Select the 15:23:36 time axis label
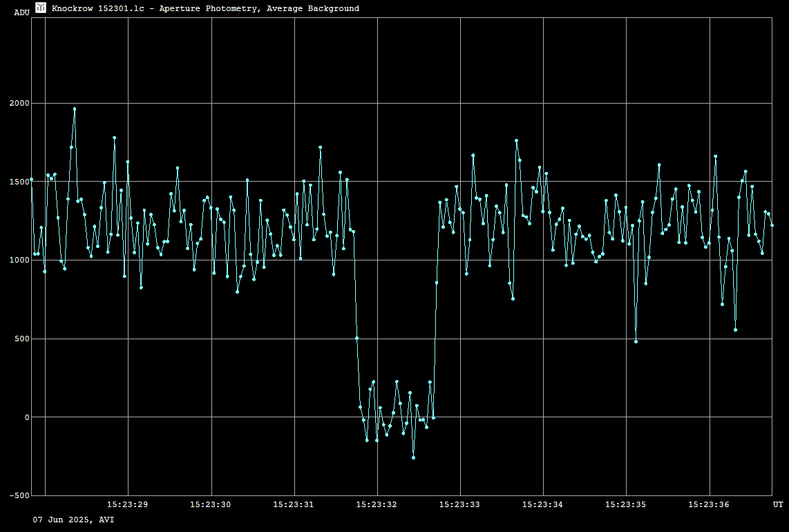The image size is (789, 532). [x=709, y=505]
